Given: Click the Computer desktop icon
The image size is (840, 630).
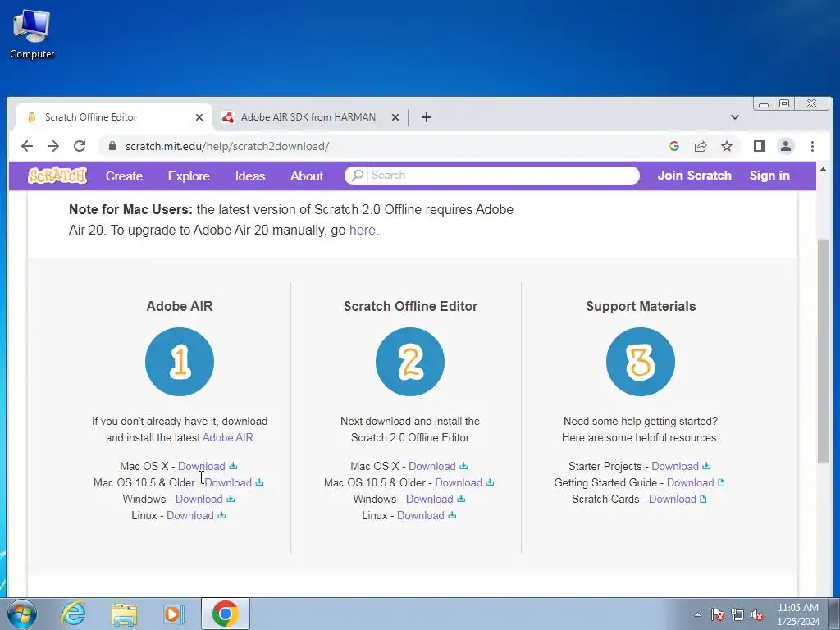Looking at the screenshot, I should coord(32,34).
